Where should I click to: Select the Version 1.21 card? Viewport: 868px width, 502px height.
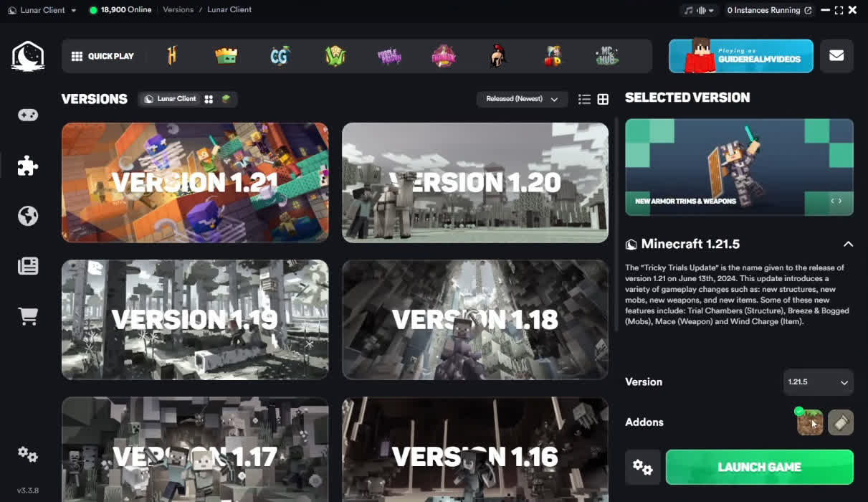[195, 183]
